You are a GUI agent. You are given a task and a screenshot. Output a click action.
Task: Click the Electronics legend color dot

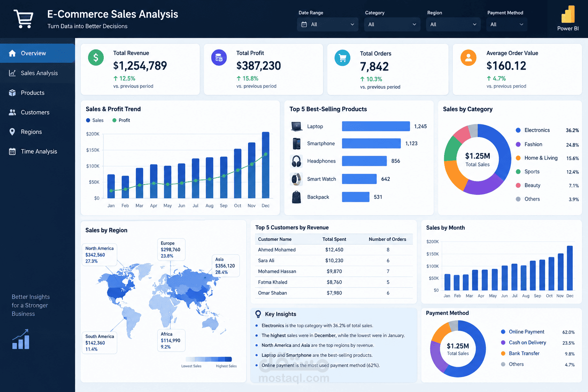(518, 130)
